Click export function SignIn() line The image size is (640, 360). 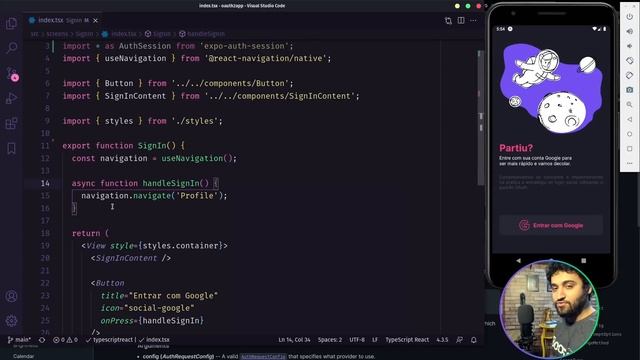tap(123, 146)
